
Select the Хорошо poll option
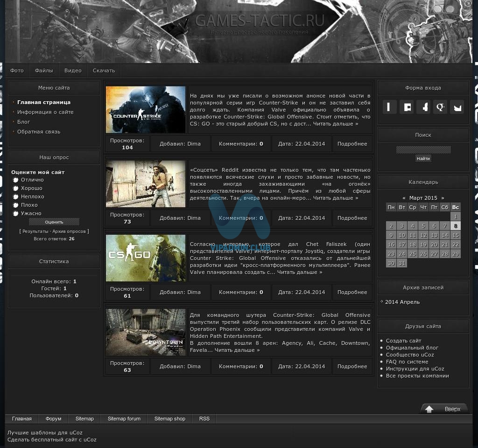[x=16, y=189]
